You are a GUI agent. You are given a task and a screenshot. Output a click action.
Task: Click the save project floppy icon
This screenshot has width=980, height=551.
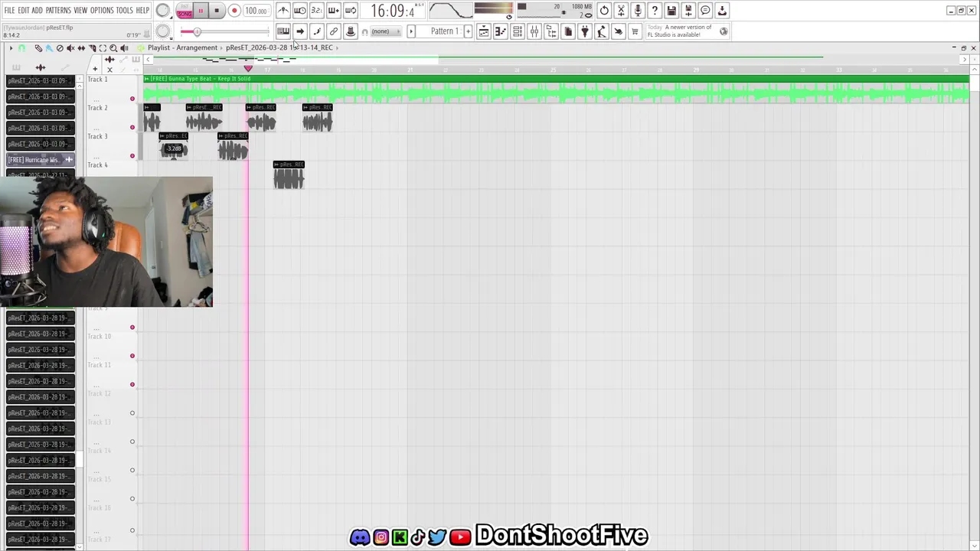pyautogui.click(x=671, y=11)
